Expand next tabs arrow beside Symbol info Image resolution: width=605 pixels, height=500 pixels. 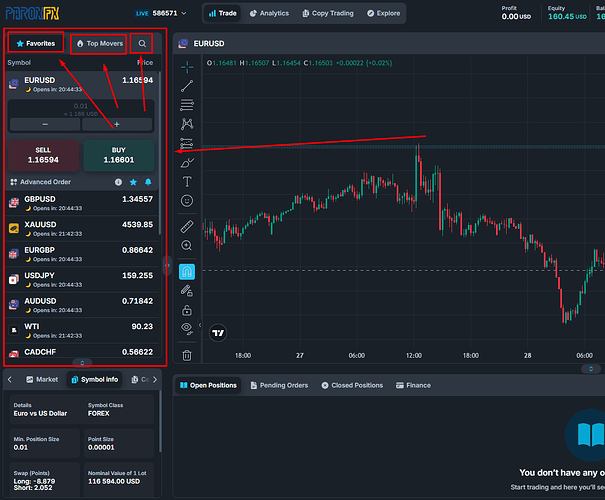[155, 380]
